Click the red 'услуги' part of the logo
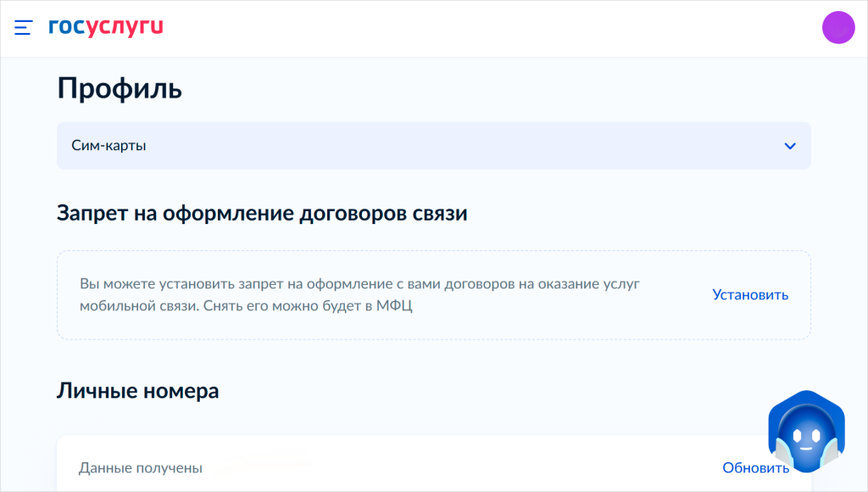Image resolution: width=868 pixels, height=492 pixels. [x=125, y=28]
